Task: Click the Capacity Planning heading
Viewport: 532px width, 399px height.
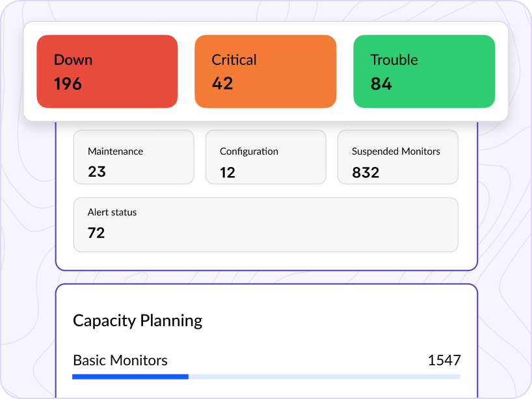Action: 137,320
